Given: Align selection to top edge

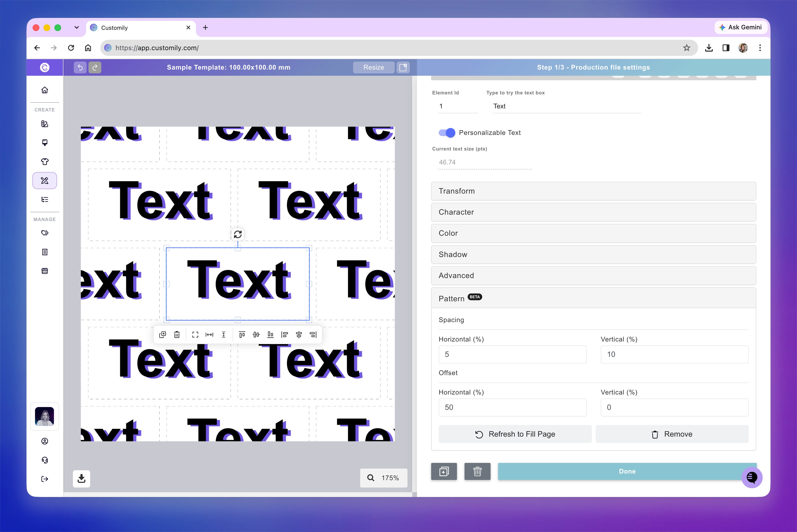Looking at the screenshot, I should [x=242, y=335].
